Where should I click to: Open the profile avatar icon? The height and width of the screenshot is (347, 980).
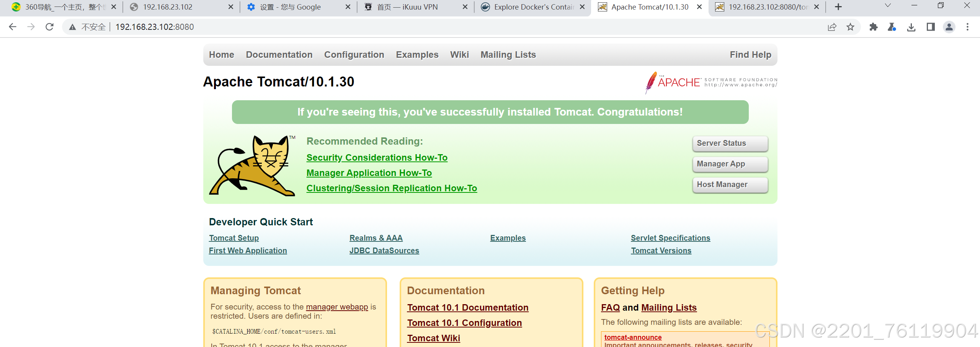click(949, 27)
